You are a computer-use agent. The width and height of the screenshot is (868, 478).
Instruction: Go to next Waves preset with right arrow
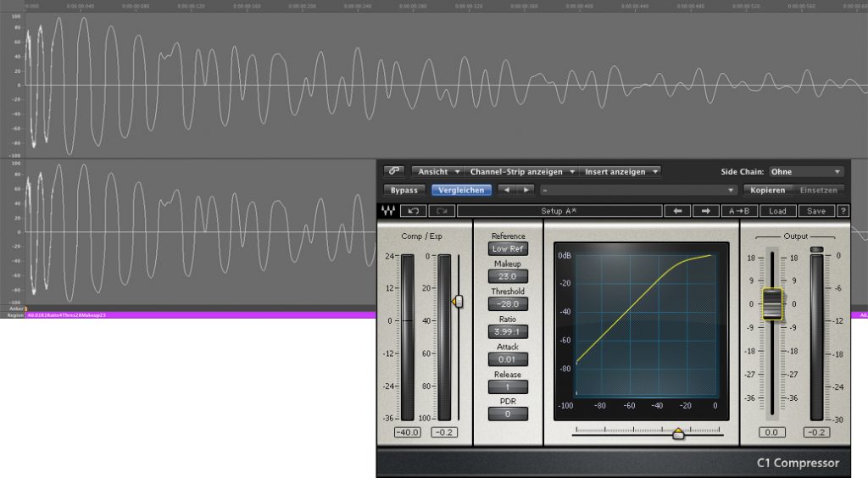pyautogui.click(x=706, y=211)
